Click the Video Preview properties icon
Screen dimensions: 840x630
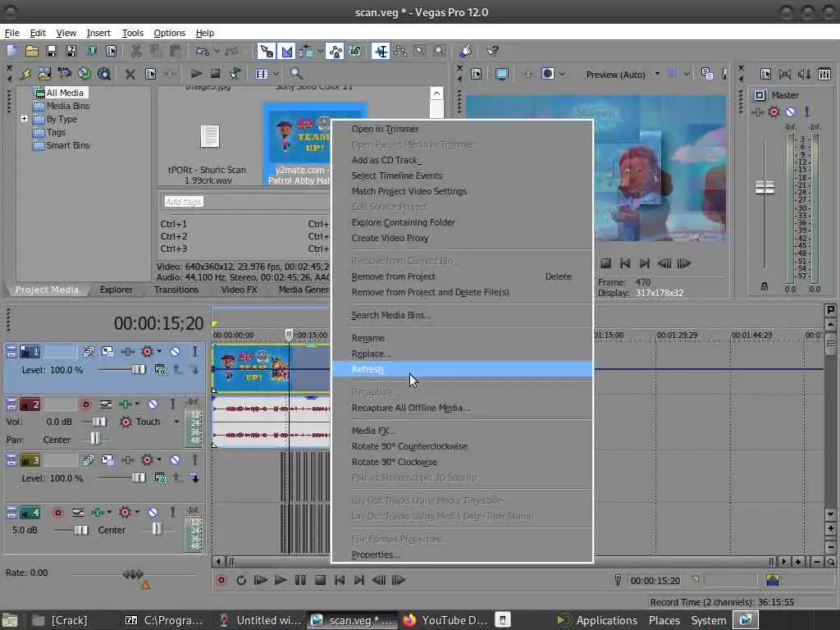point(477,74)
